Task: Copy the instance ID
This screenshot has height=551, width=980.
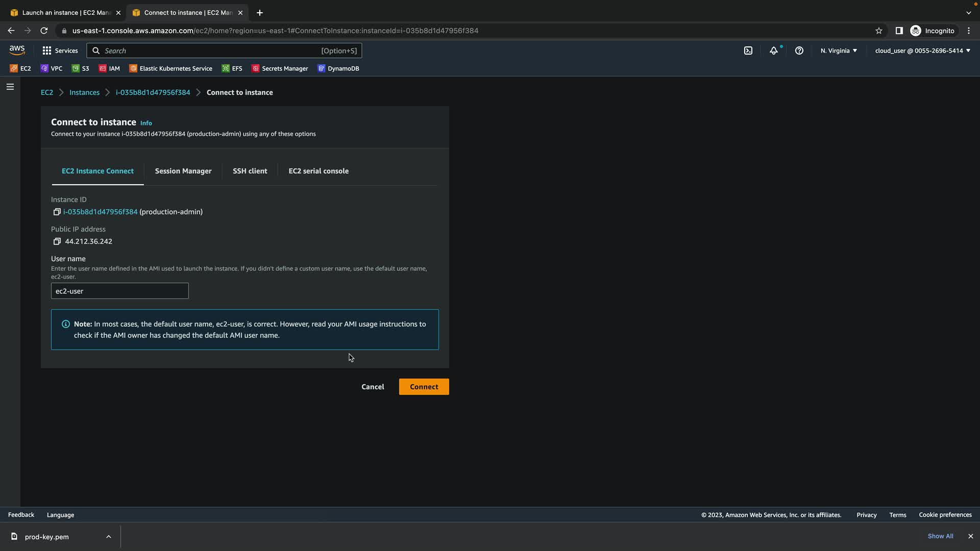Action: click(57, 212)
